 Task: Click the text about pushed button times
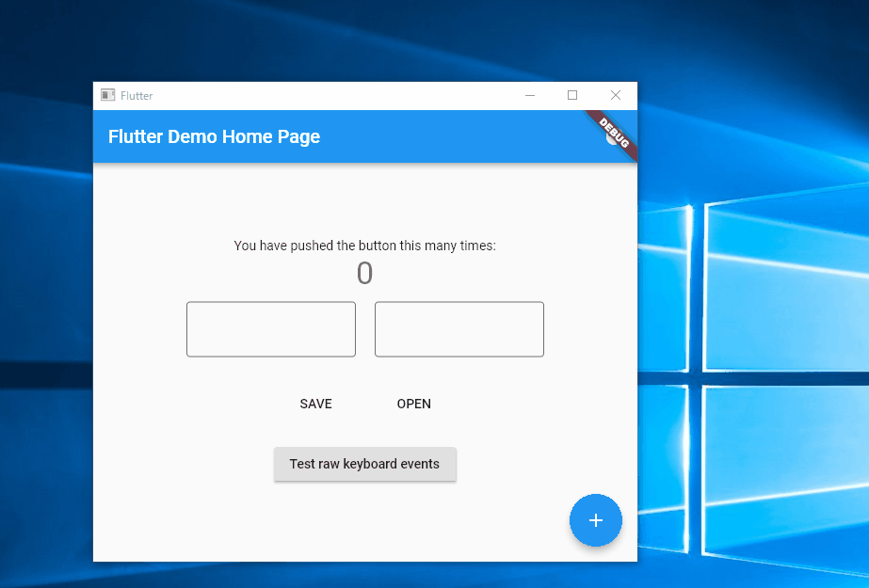click(x=364, y=245)
